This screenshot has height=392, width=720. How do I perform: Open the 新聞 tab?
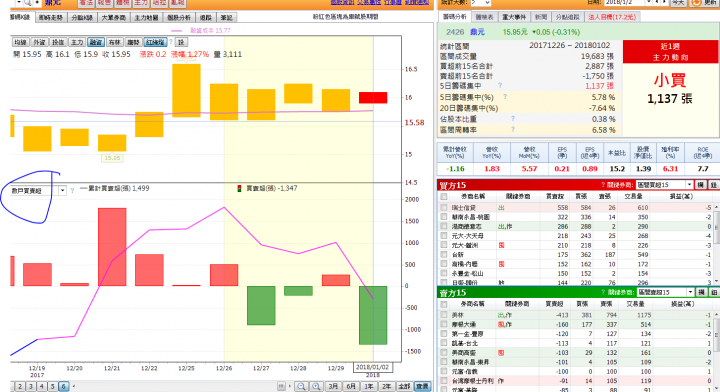pos(541,17)
